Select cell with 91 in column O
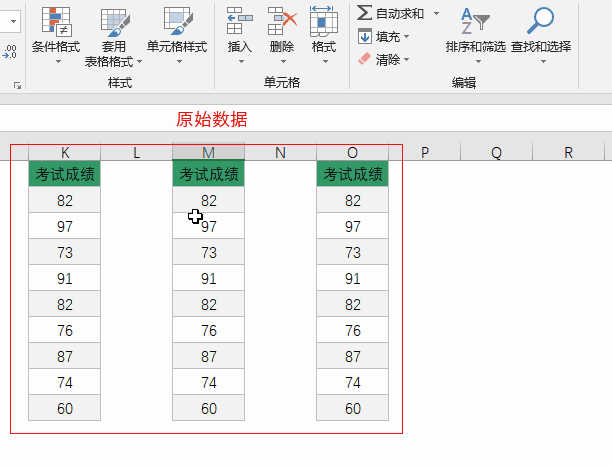 [x=352, y=278]
